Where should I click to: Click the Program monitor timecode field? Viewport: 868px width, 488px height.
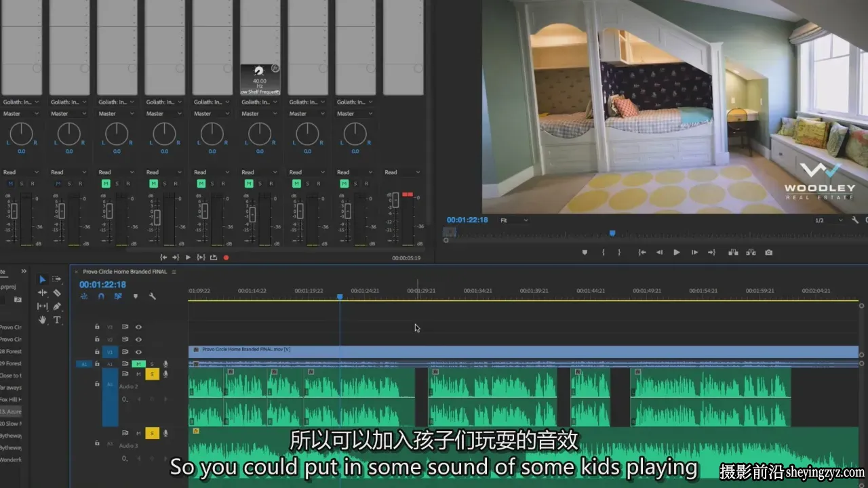467,220
